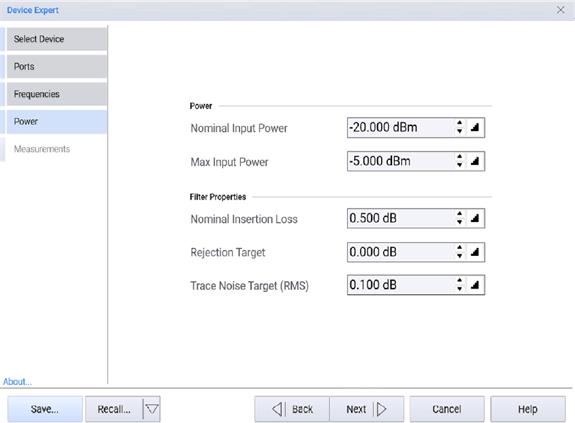Open keypad icon beside Trace Noise Target
Image resolution: width=575 pixels, height=423 pixels.
pyautogui.click(x=475, y=284)
